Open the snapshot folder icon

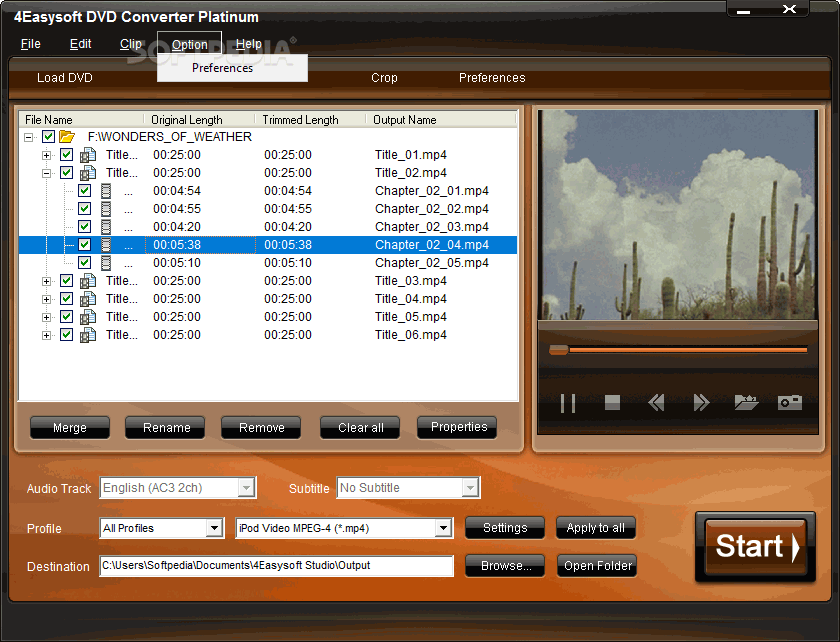746,402
